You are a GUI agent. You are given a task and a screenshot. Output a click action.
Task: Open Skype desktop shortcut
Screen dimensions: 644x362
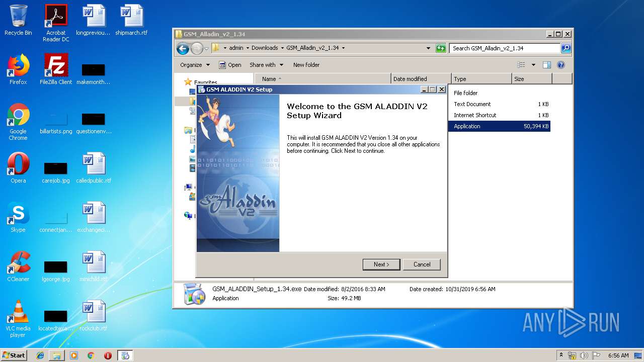(x=18, y=218)
